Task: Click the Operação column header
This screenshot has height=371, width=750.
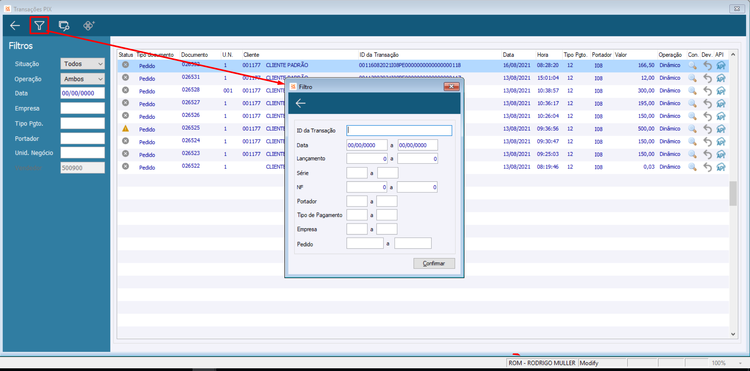Action: coord(670,55)
